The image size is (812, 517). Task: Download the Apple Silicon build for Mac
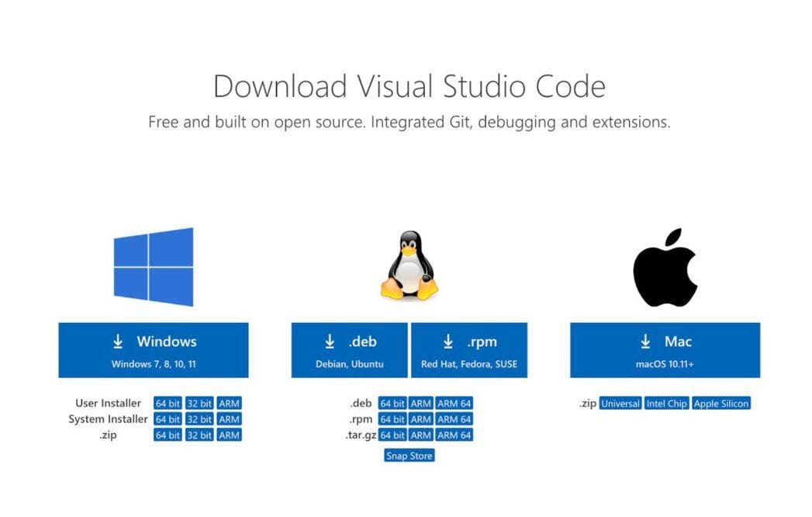pyautogui.click(x=722, y=403)
